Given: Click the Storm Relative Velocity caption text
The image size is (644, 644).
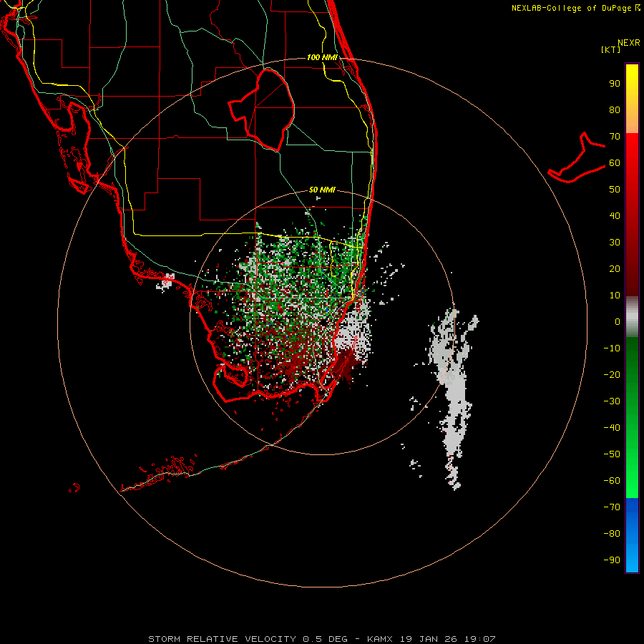Looking at the screenshot, I should (321, 639).
